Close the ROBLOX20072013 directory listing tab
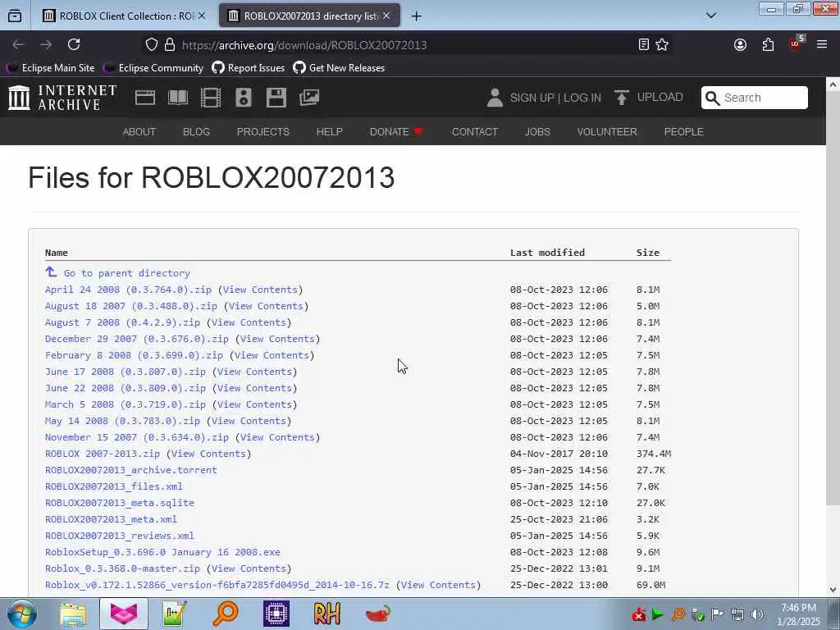Viewport: 840px width, 630px height. coord(386,16)
